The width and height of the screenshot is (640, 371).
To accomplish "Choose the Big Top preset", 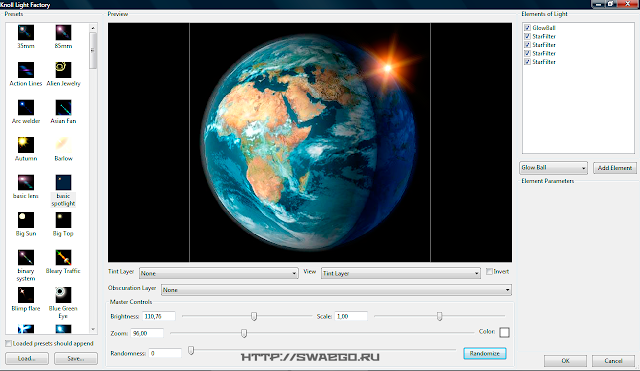I will pos(63,220).
